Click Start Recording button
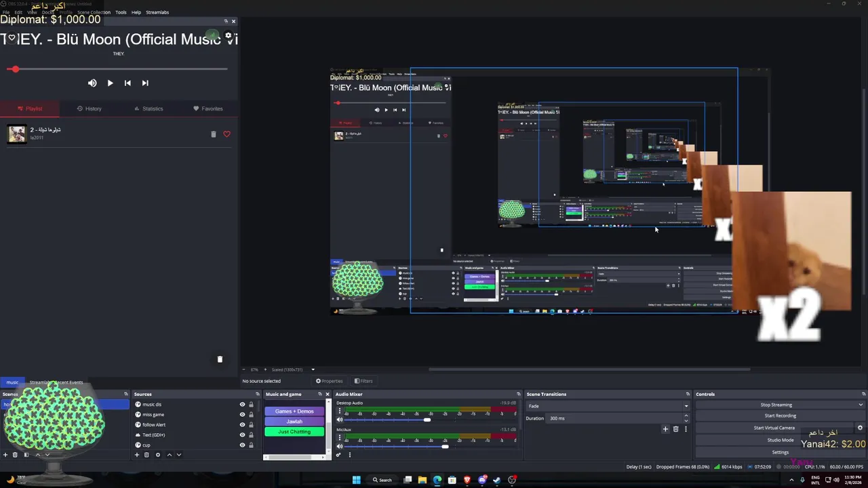Screen dimensions: 868x488 [781, 415]
